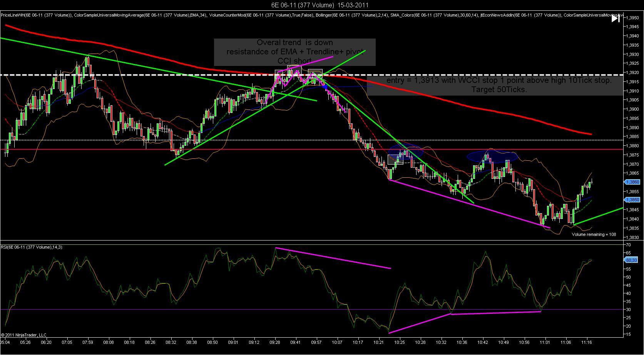
Task: Click the 1,3835 price axis label
Action: [x=632, y=228]
